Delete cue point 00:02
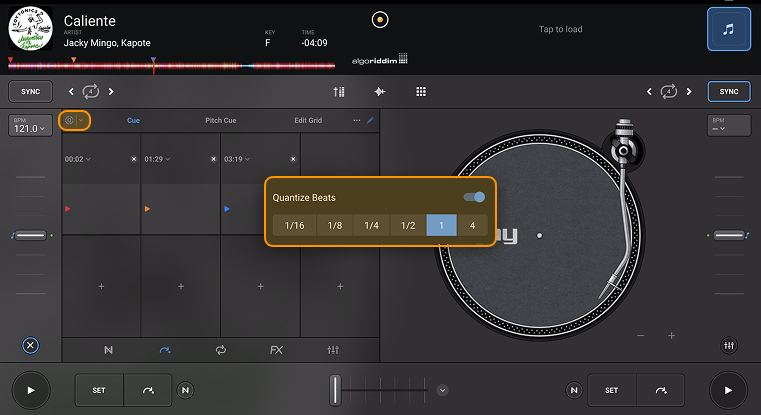 134,159
